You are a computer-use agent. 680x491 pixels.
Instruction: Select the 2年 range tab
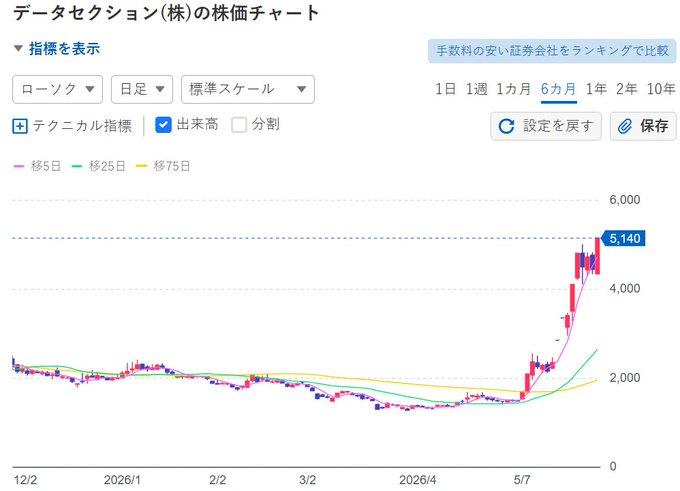tap(627, 89)
